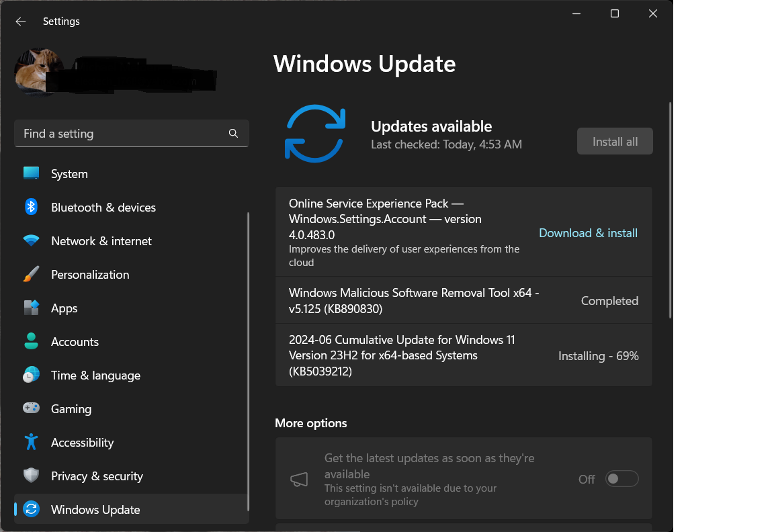This screenshot has height=532, width=774.
Task: Click Download & install link
Action: click(x=588, y=233)
